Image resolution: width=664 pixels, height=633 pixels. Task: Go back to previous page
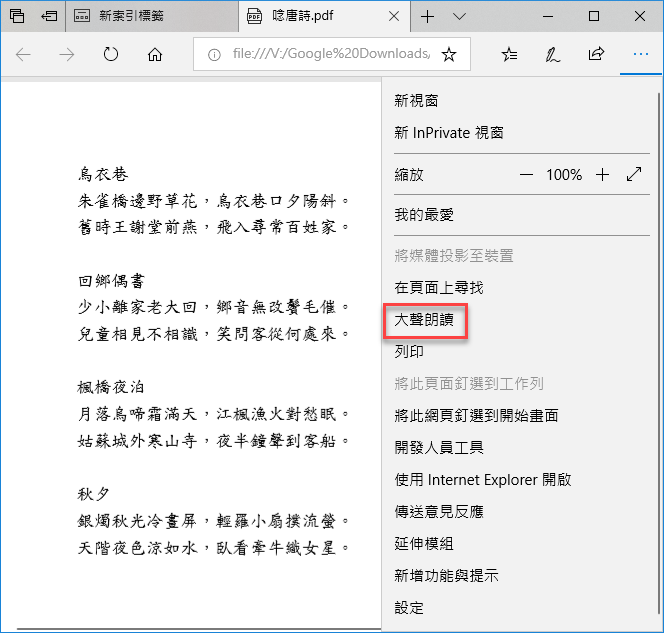click(23, 54)
